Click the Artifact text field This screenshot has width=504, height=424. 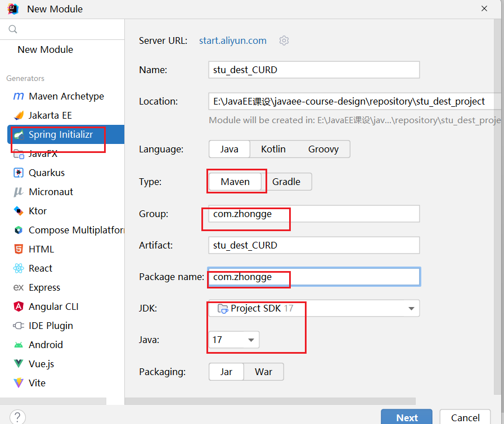tap(313, 245)
